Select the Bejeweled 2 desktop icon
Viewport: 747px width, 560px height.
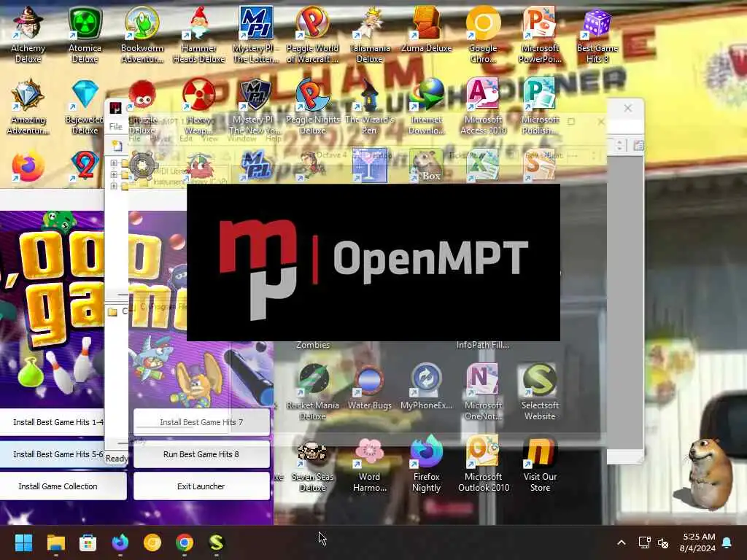85,166
